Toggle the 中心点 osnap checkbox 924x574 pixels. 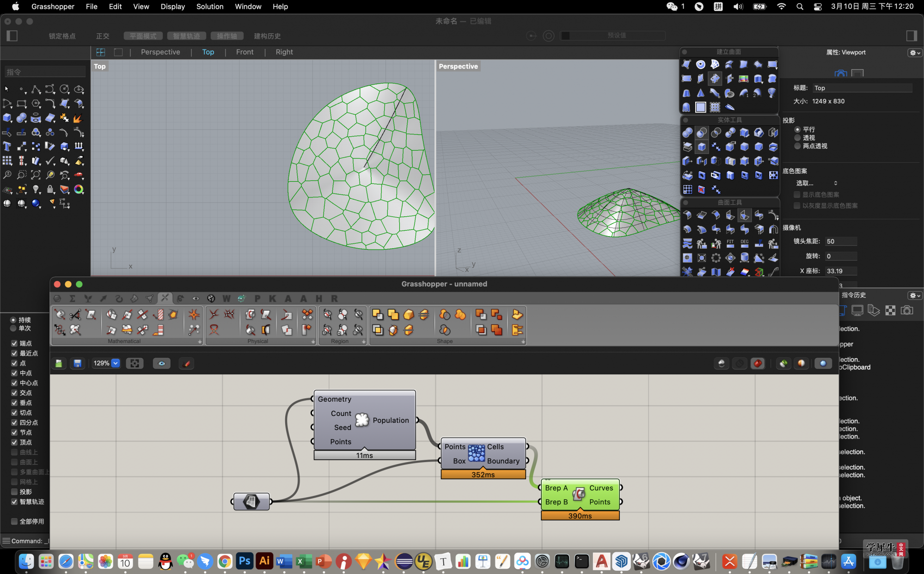tap(14, 383)
